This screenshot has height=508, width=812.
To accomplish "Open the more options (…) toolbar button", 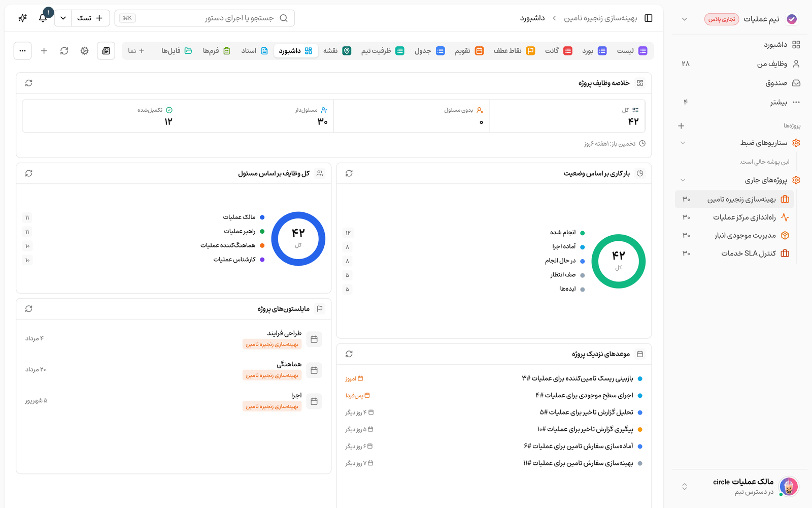I will coord(22,51).
